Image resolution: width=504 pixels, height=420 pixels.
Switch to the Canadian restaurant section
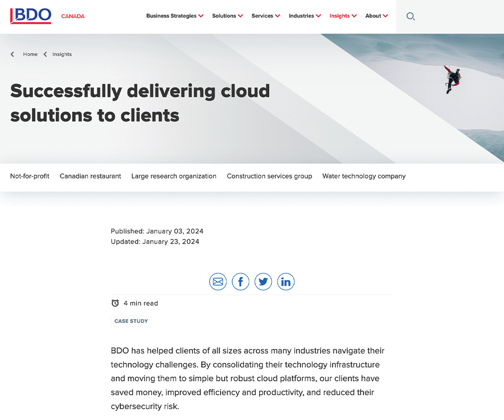click(90, 176)
